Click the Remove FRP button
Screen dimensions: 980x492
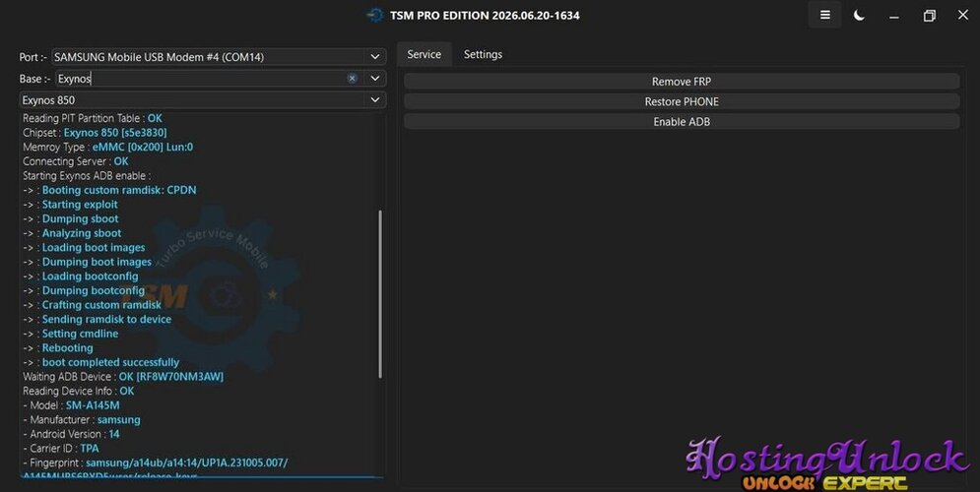point(682,81)
